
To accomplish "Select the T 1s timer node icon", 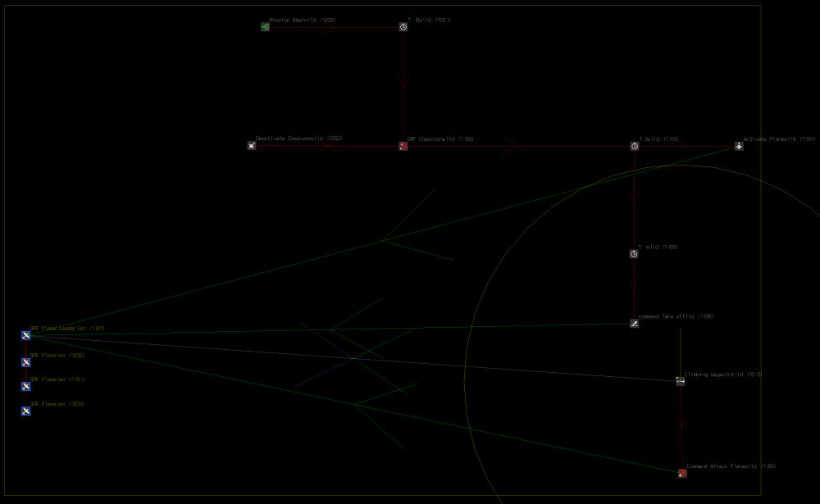I will point(634,253).
